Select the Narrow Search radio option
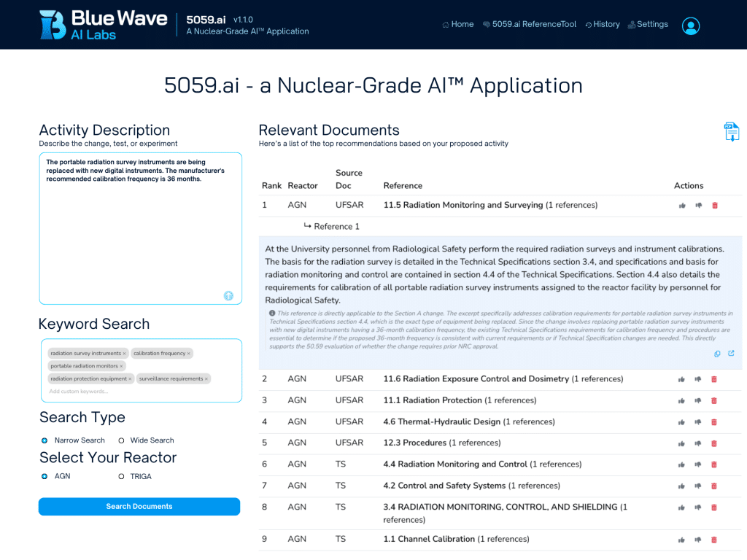Viewport: 747px width, 560px height. [x=44, y=440]
